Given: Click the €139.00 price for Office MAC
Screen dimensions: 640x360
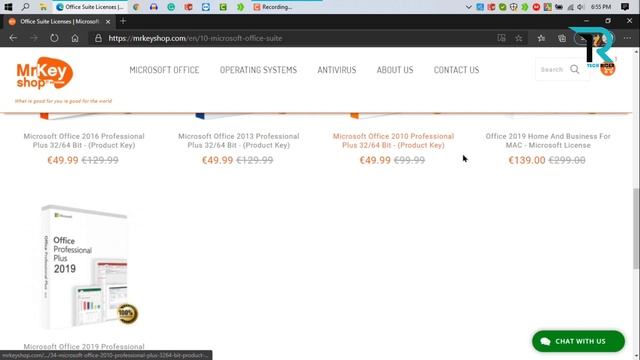Looking at the screenshot, I should [527, 160].
